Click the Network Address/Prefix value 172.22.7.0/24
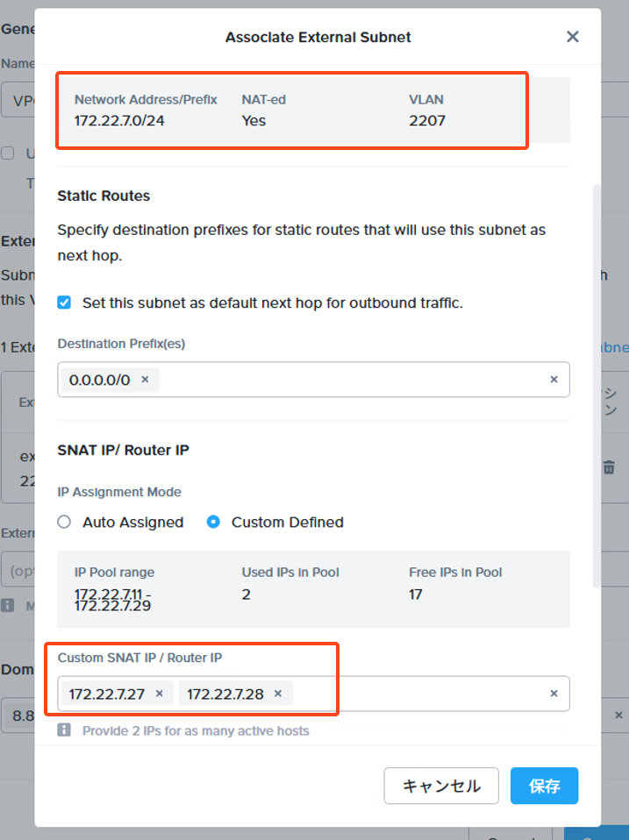The width and height of the screenshot is (629, 840). 119,120
